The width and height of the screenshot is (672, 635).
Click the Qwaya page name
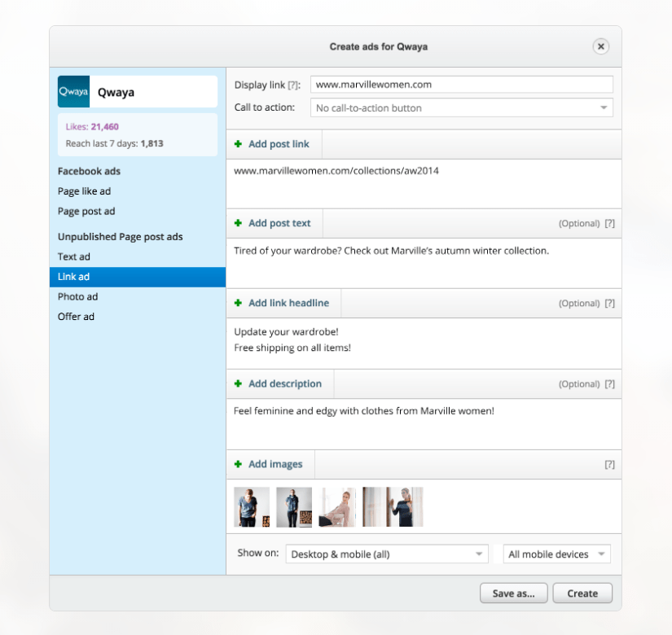(116, 92)
